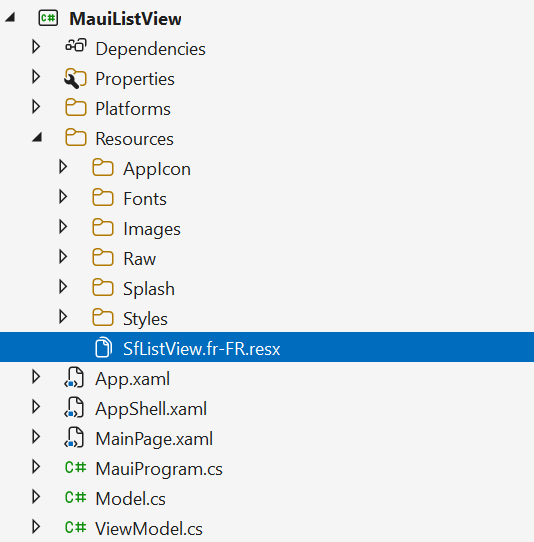This screenshot has height=542, width=534.
Task: Expand the Splash folder
Action: 63,287
